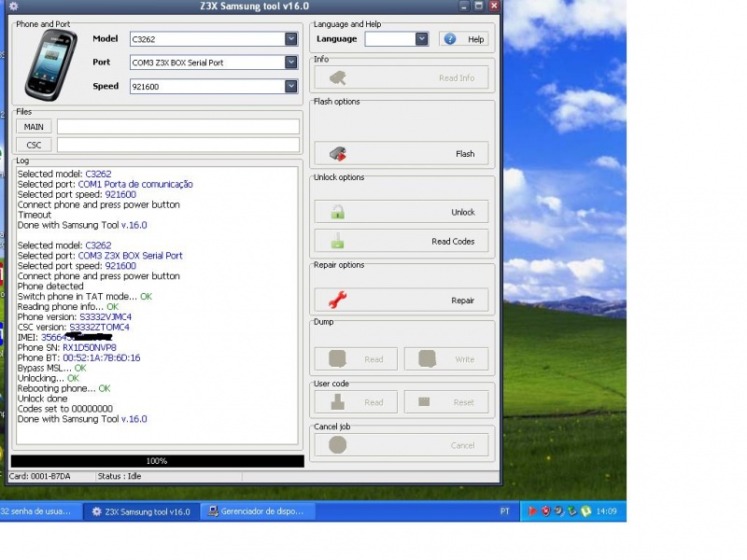Click the phone model picture
The width and height of the screenshot is (747, 560).
coord(51,65)
